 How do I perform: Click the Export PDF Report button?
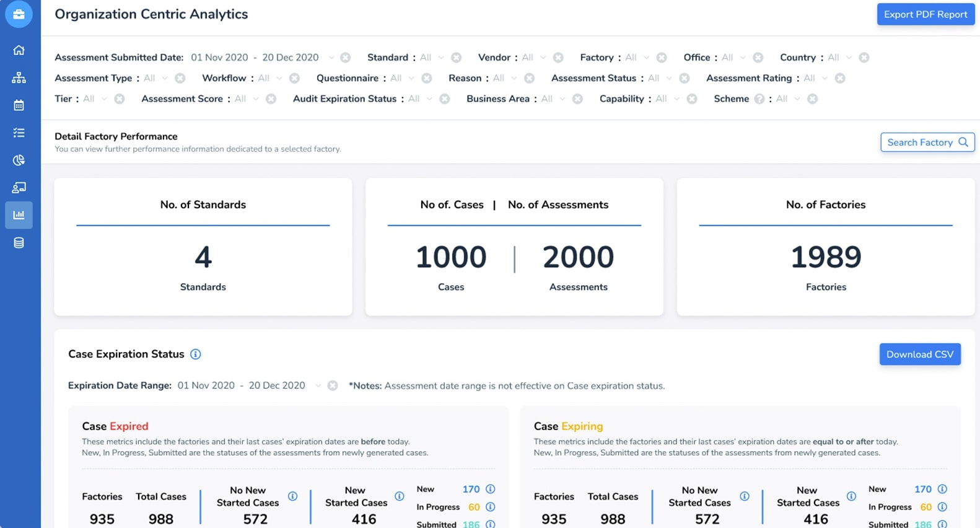(x=925, y=14)
